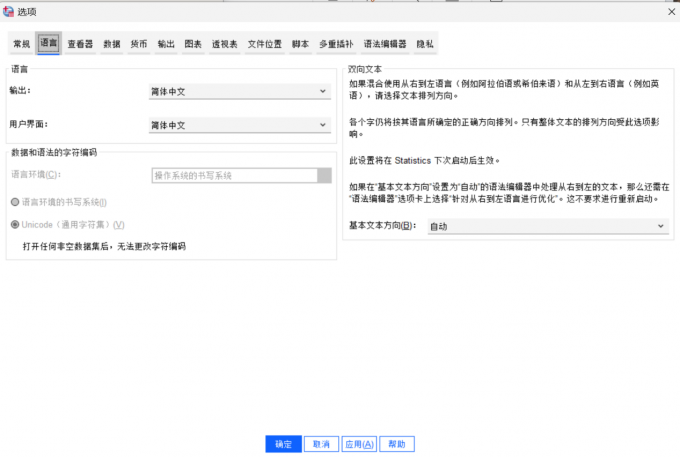Image resolution: width=680 pixels, height=457 pixels.
Task: Select the Unicode（通用字符集）radio button
Action: (x=15, y=225)
